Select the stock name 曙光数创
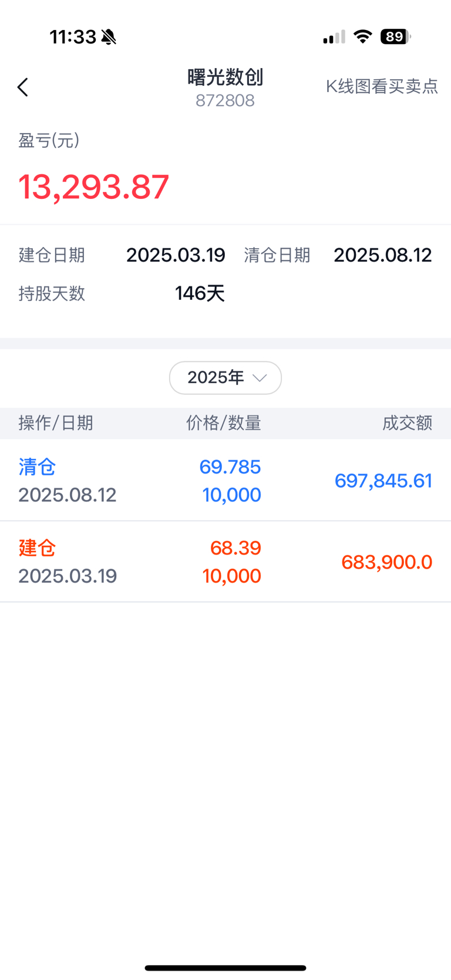This screenshot has width=451, height=980. pos(225,77)
